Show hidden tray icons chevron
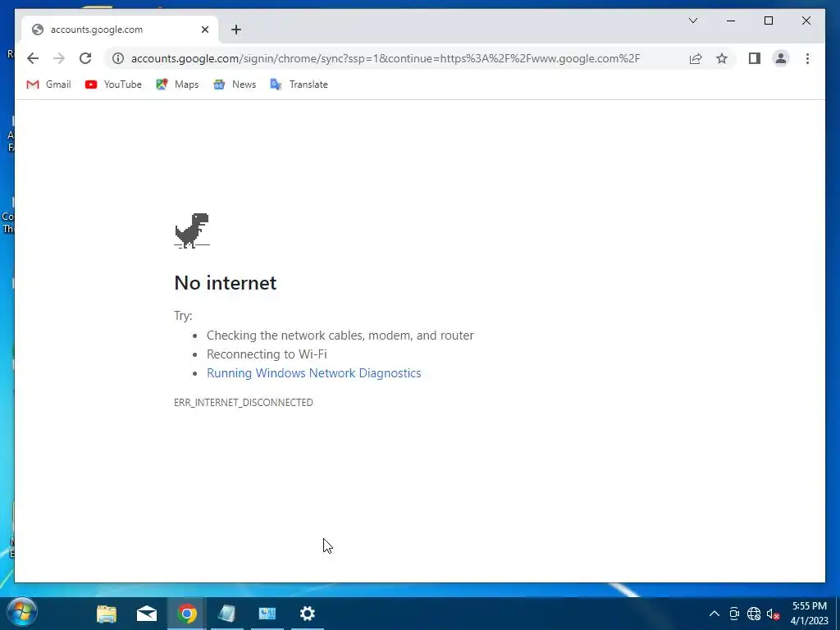The image size is (840, 630). point(714,614)
